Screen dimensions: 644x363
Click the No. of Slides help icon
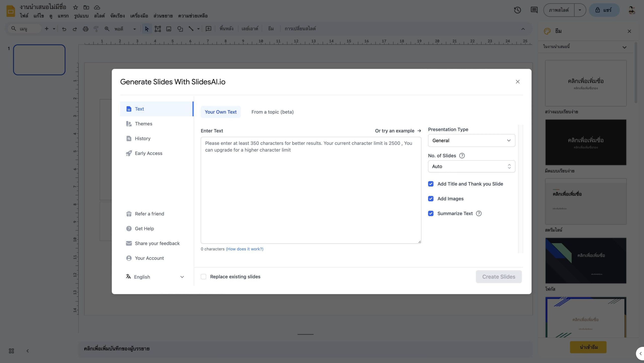(x=462, y=156)
